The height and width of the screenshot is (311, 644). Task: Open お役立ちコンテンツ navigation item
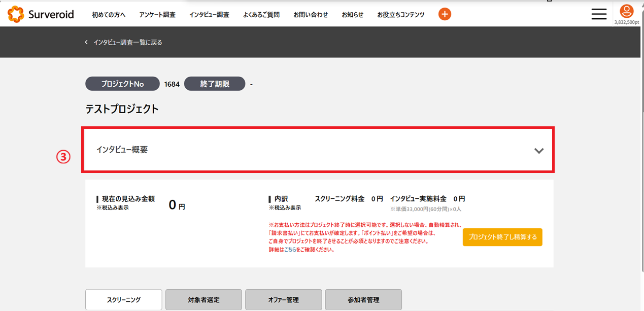coord(401,15)
